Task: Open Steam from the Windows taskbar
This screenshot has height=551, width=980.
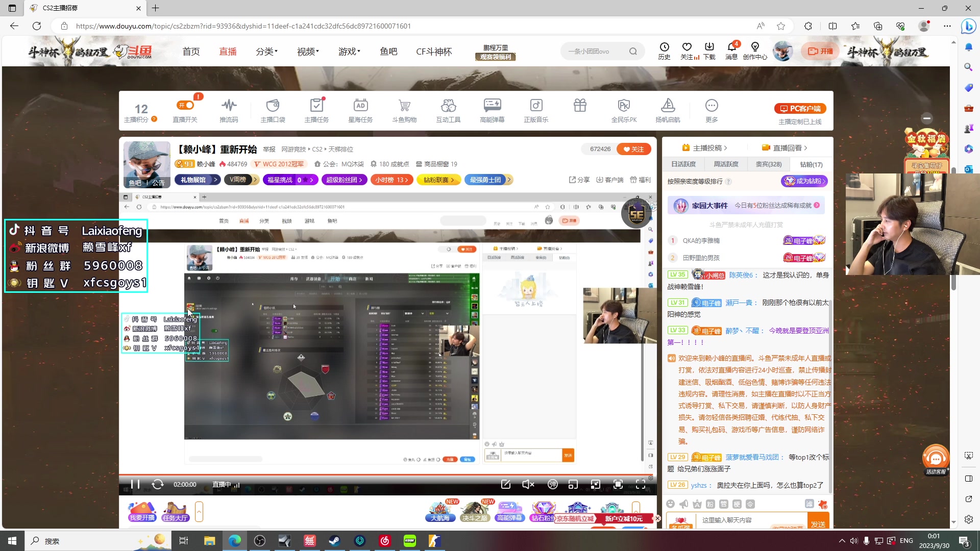Action: tap(335, 541)
